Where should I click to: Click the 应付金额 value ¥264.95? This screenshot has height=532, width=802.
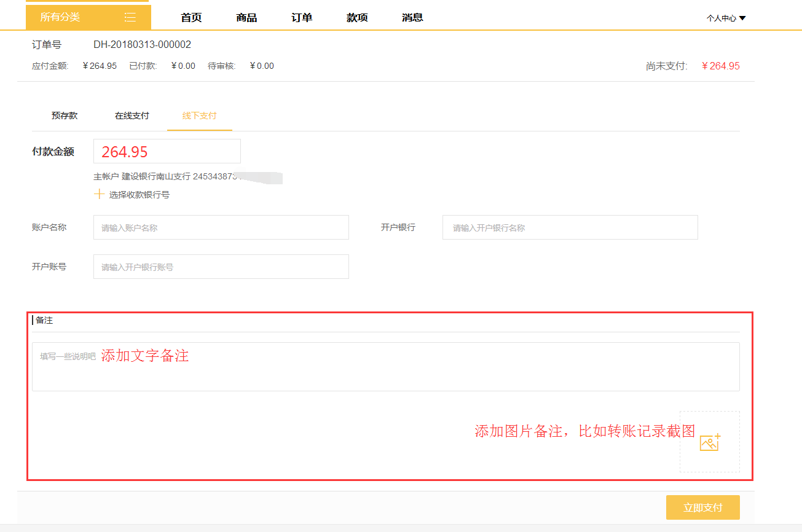coord(100,66)
